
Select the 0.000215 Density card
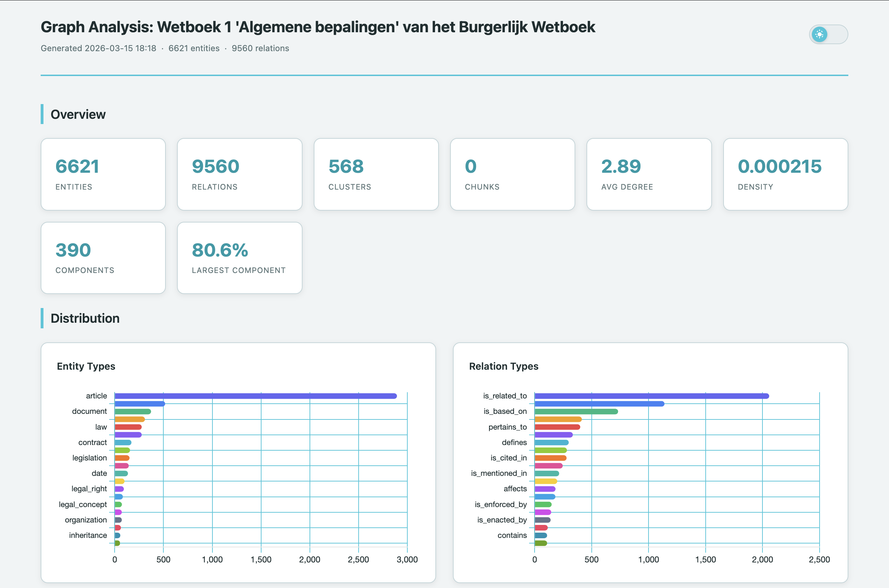(785, 174)
